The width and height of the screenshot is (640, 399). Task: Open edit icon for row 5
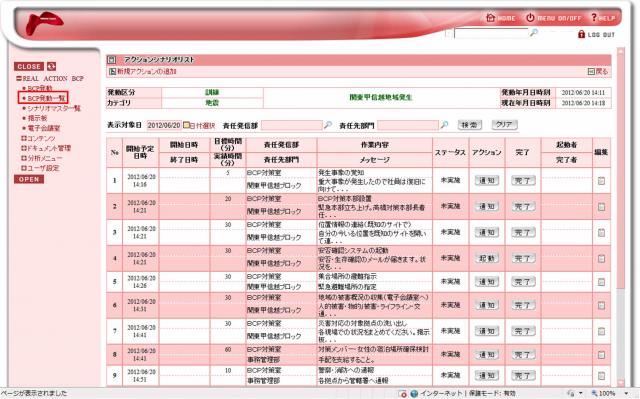point(601,282)
